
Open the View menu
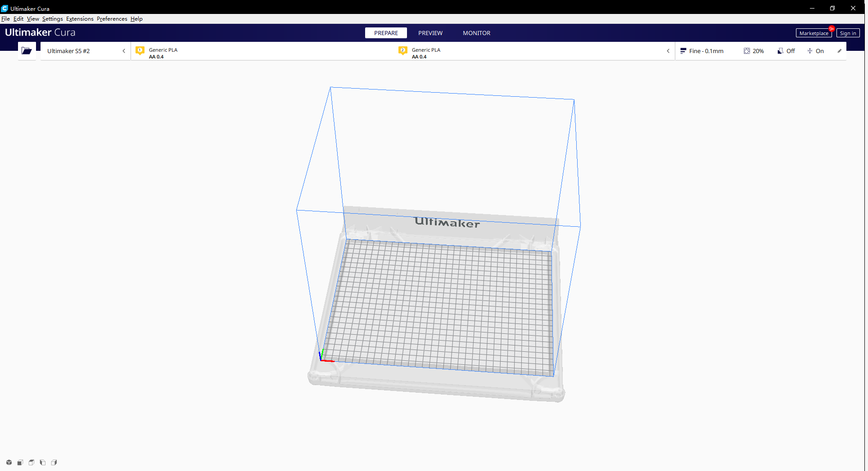click(x=33, y=19)
